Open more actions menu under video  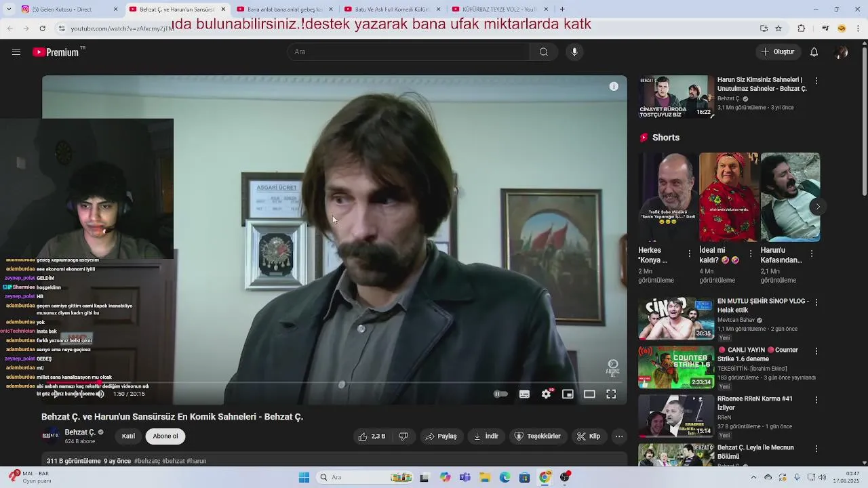(619, 436)
